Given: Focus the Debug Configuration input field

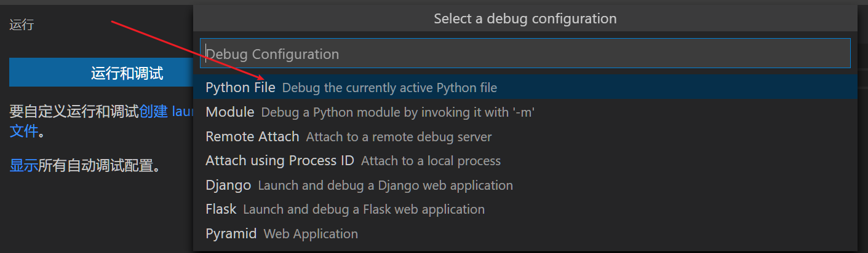Looking at the screenshot, I should click(525, 54).
